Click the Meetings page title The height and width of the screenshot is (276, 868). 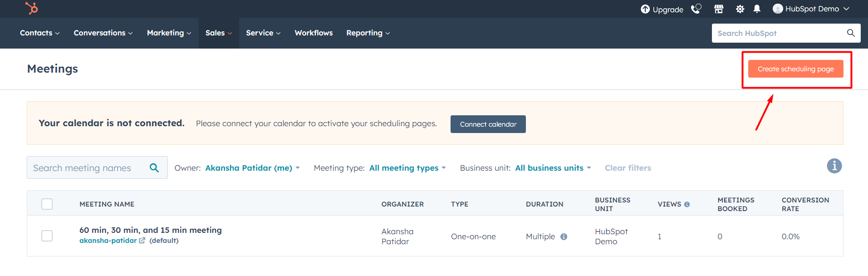click(x=53, y=69)
